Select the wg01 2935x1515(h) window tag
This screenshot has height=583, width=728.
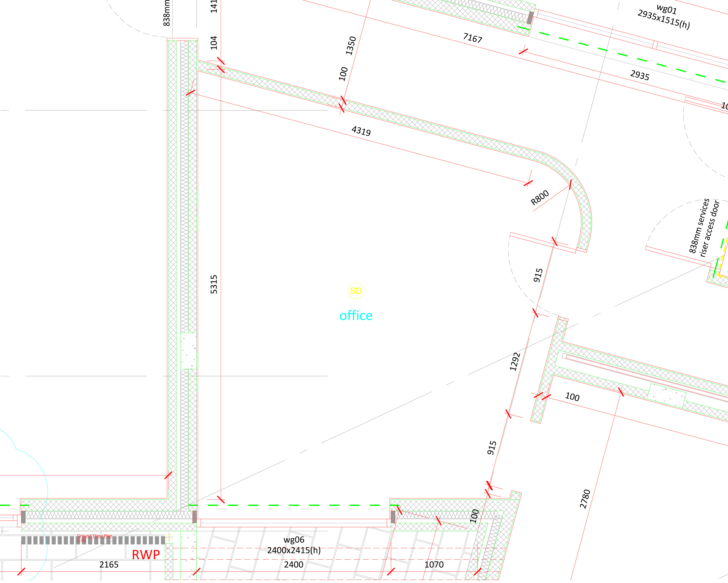tap(664, 17)
